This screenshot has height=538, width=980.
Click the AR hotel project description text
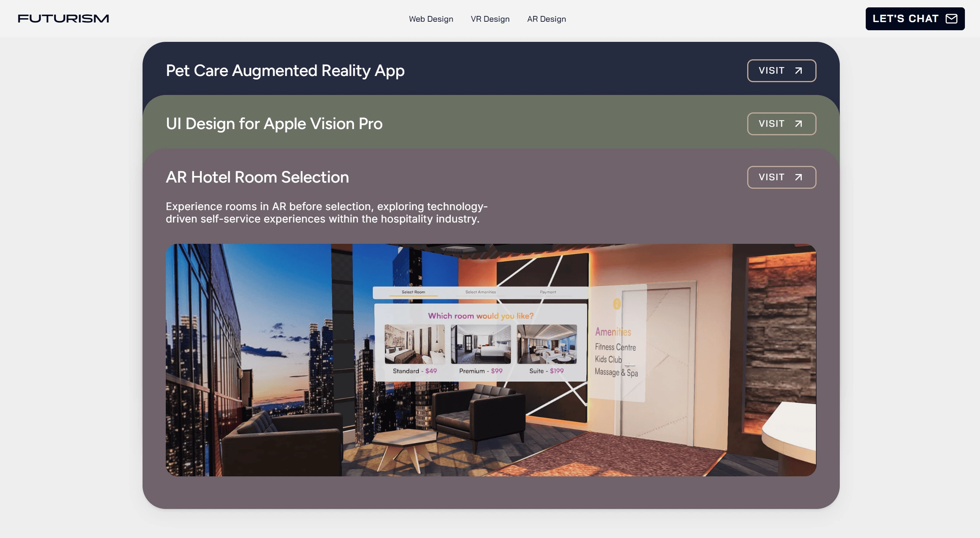[x=326, y=212]
